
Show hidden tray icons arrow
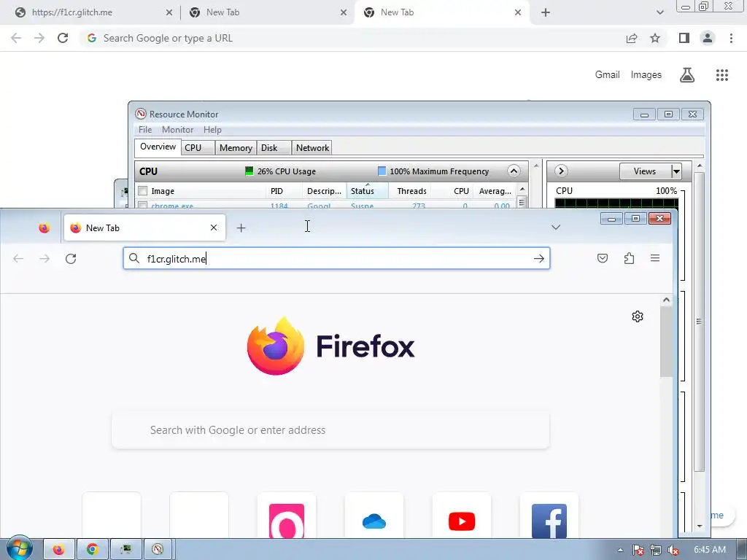coord(620,550)
